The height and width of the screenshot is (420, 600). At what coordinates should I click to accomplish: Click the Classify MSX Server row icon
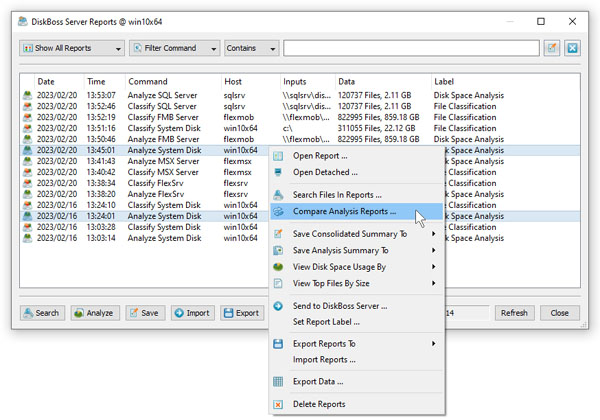[x=27, y=172]
